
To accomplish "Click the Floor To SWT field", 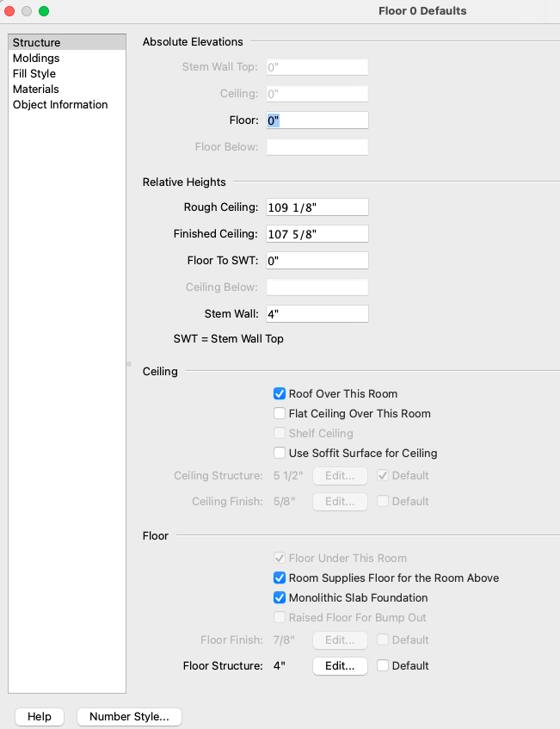I will pos(317,261).
